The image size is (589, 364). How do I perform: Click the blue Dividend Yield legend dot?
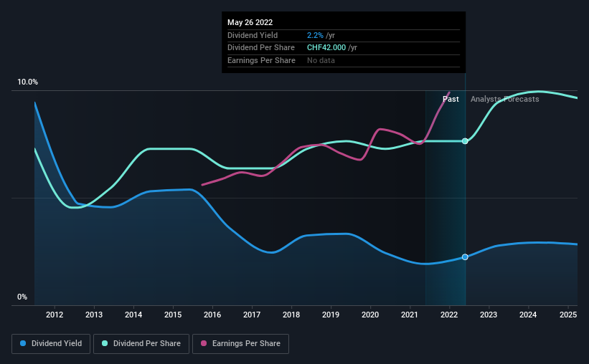[x=23, y=343]
